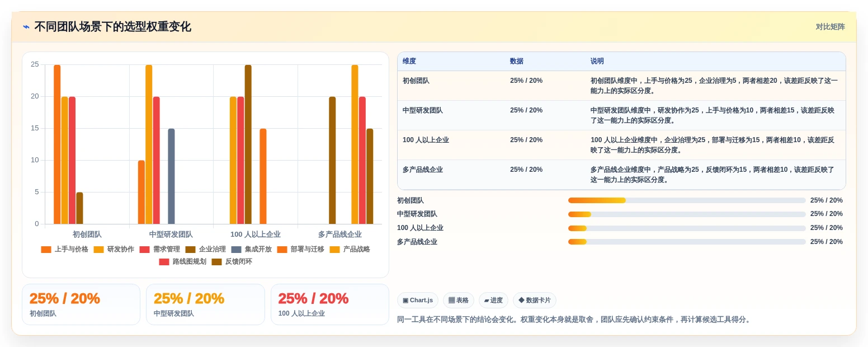Click the 对比矩阵 label in header
Image resolution: width=868 pixels, height=347 pixels.
pos(830,26)
